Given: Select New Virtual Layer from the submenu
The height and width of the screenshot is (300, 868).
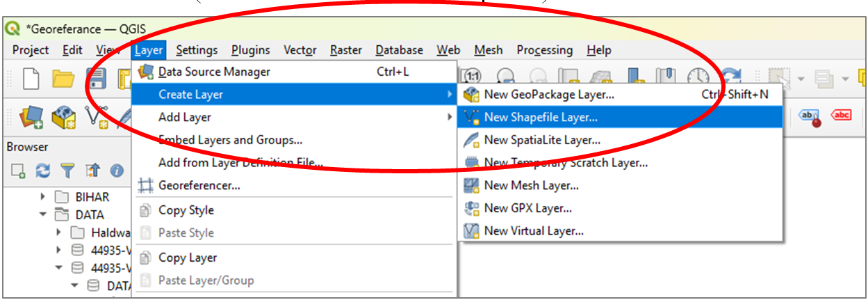Looking at the screenshot, I should click(620, 230).
